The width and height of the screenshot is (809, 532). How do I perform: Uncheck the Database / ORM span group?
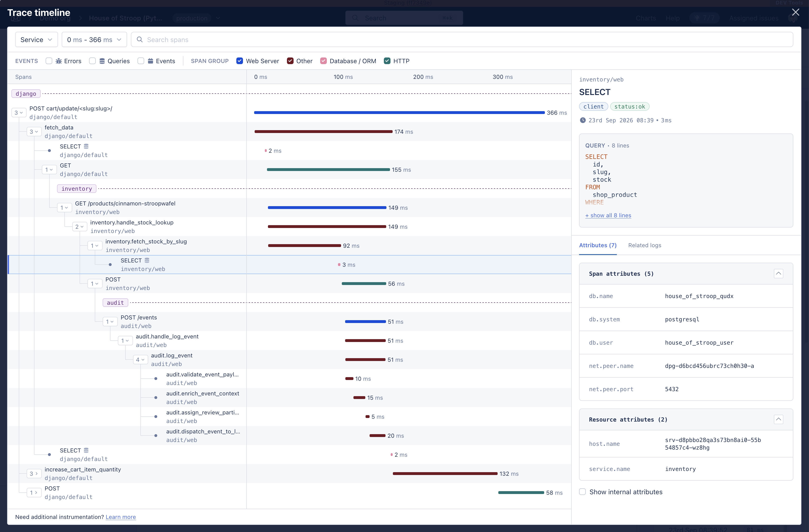point(323,61)
